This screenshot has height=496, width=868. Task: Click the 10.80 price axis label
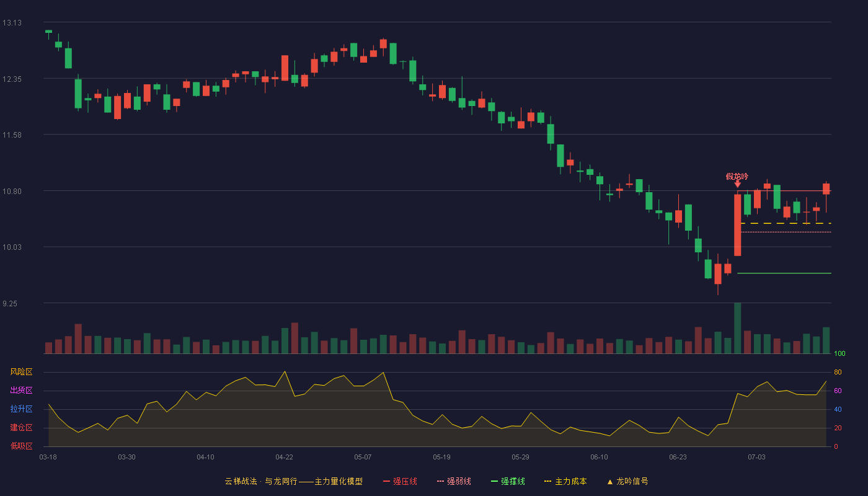[12, 192]
